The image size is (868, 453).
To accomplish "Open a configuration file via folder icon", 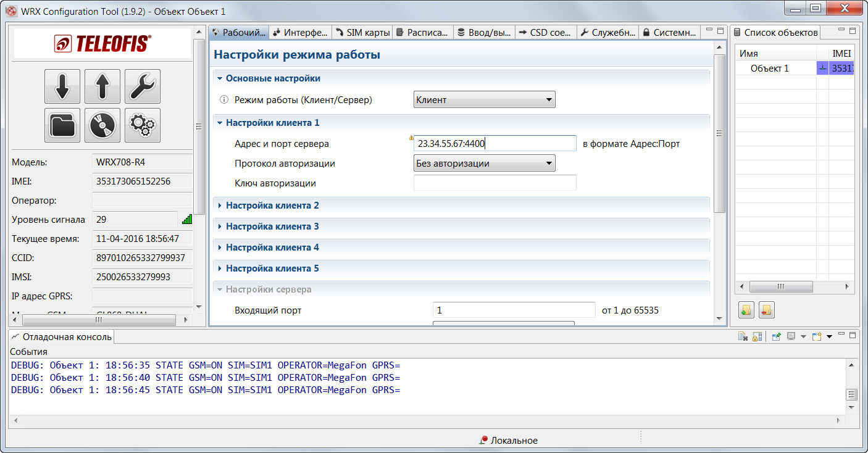I will 62,125.
